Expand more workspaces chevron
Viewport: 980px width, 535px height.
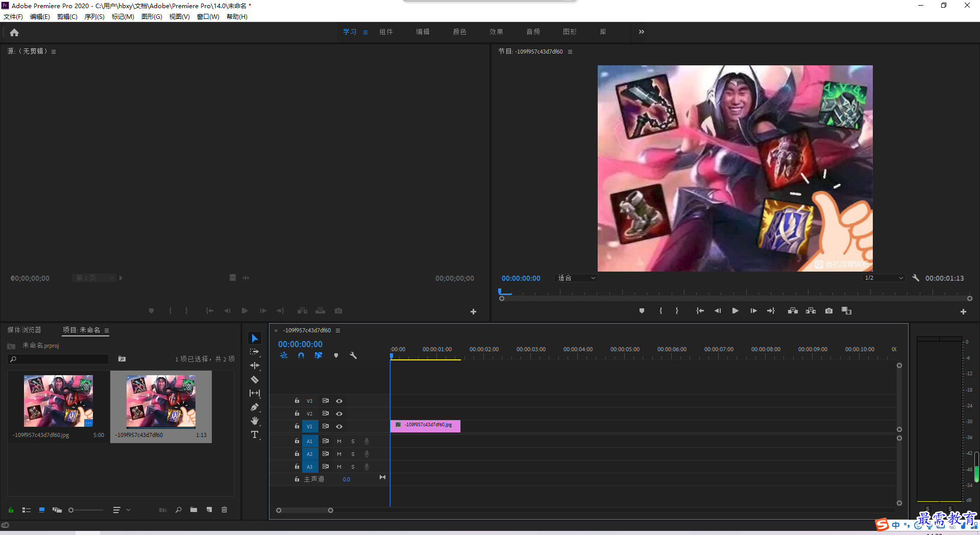click(x=641, y=32)
